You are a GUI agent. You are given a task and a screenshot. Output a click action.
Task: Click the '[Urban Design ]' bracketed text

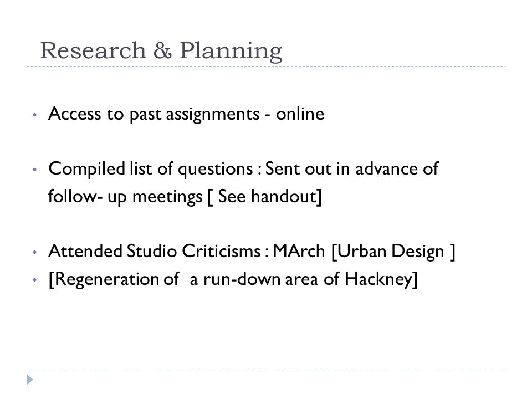point(393,252)
